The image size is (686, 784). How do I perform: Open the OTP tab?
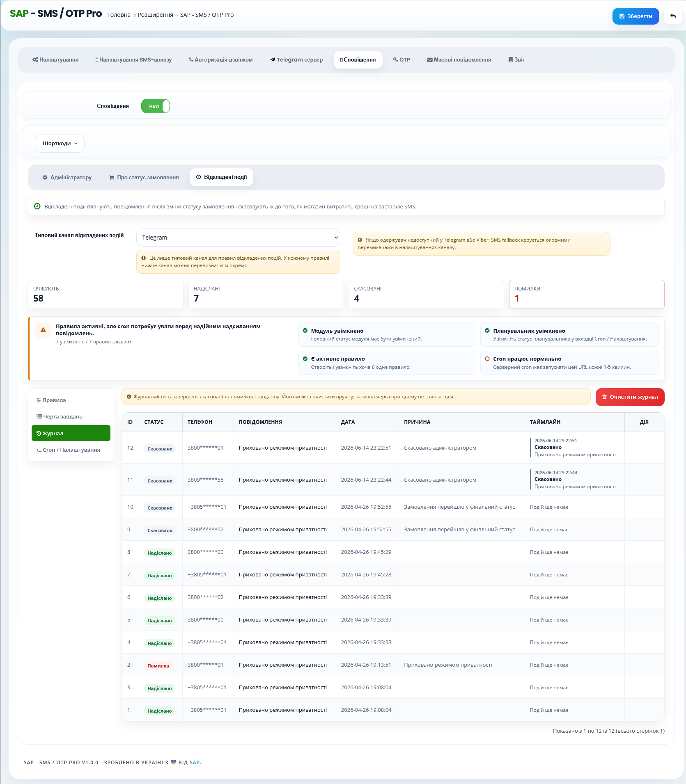point(402,59)
